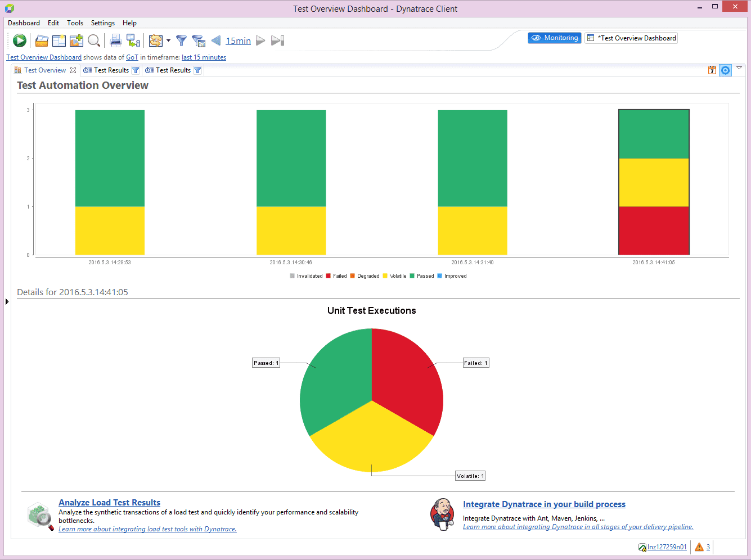Screen dimensions: 751x560
Task: Click the Passed legend entry
Action: pyautogui.click(x=422, y=276)
